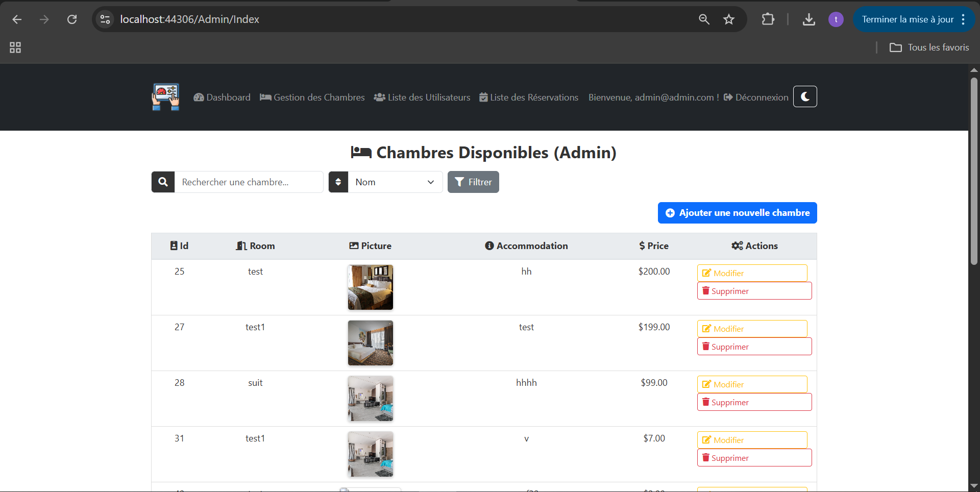This screenshot has width=980, height=492.
Task: Open Gestion des Chambres page
Action: 312,97
